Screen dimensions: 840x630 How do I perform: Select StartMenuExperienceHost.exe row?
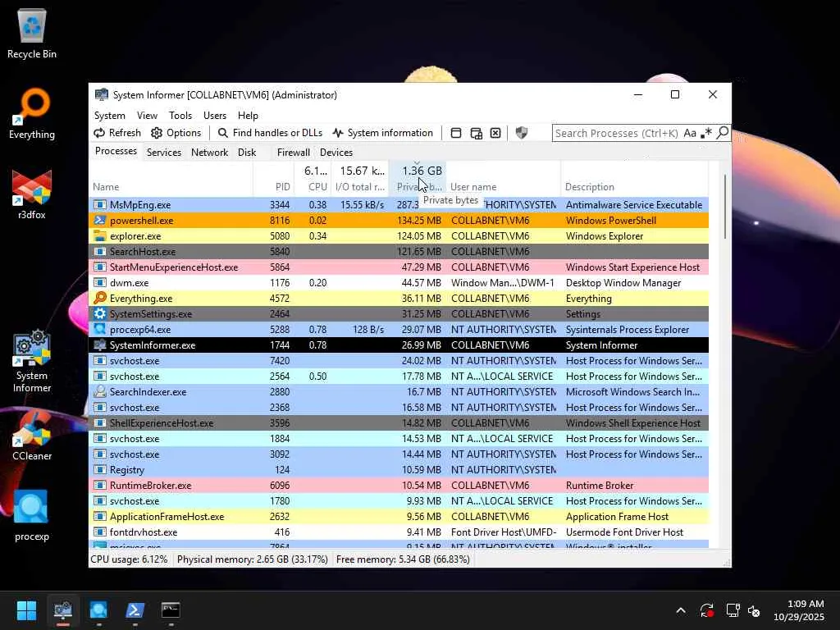pos(399,267)
